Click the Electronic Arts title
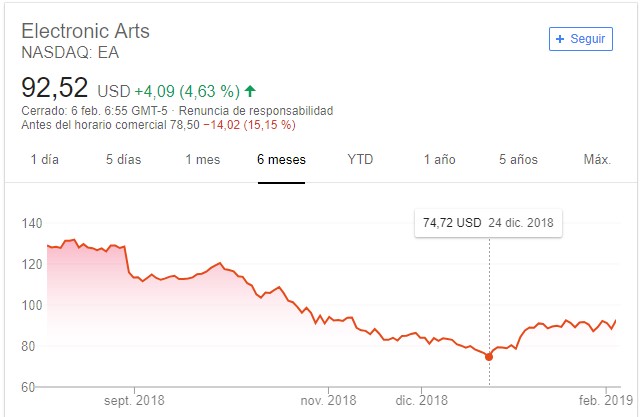This screenshot has height=417, width=641. point(85,30)
